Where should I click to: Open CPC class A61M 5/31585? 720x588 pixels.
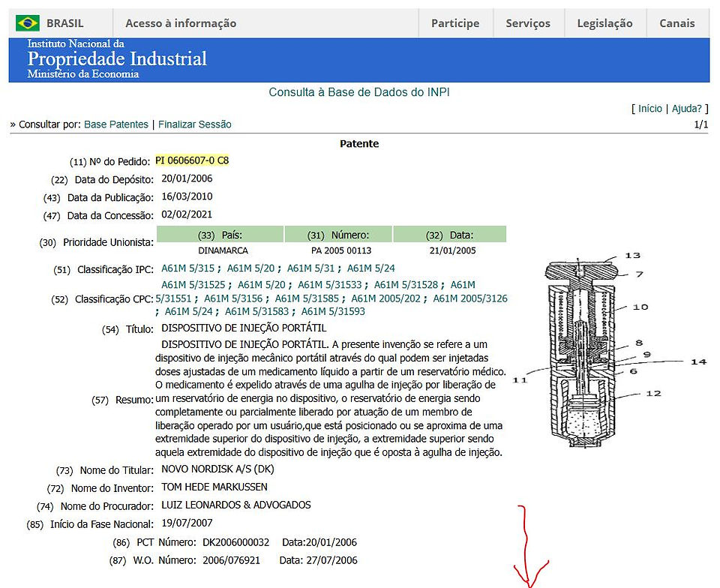click(x=307, y=298)
